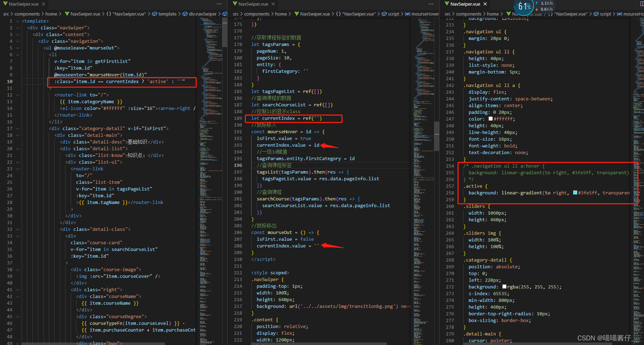The width and height of the screenshot is (644, 345).
Task: Click the Vue file icon on the right pane tab
Action: point(447,4)
